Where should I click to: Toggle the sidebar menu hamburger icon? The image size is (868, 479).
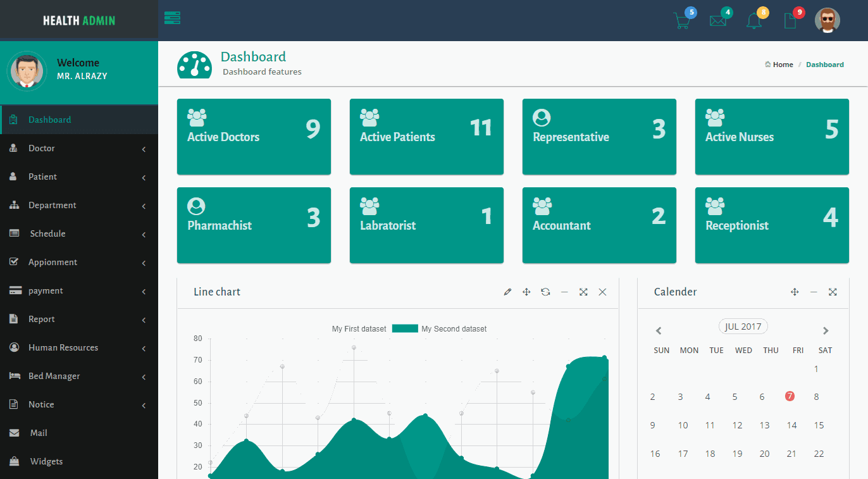pyautogui.click(x=172, y=18)
